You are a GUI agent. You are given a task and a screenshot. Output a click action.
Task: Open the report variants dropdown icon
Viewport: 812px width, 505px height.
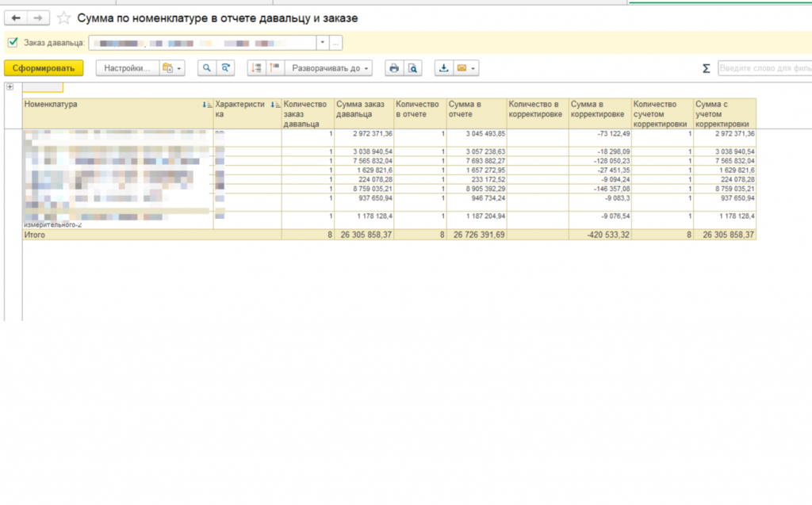click(172, 68)
